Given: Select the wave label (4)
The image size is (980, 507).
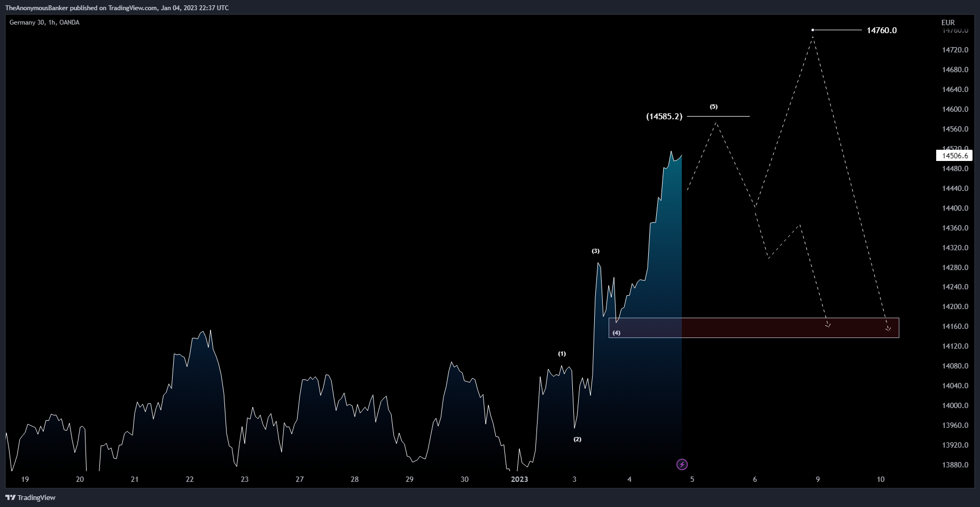Looking at the screenshot, I should 617,333.
